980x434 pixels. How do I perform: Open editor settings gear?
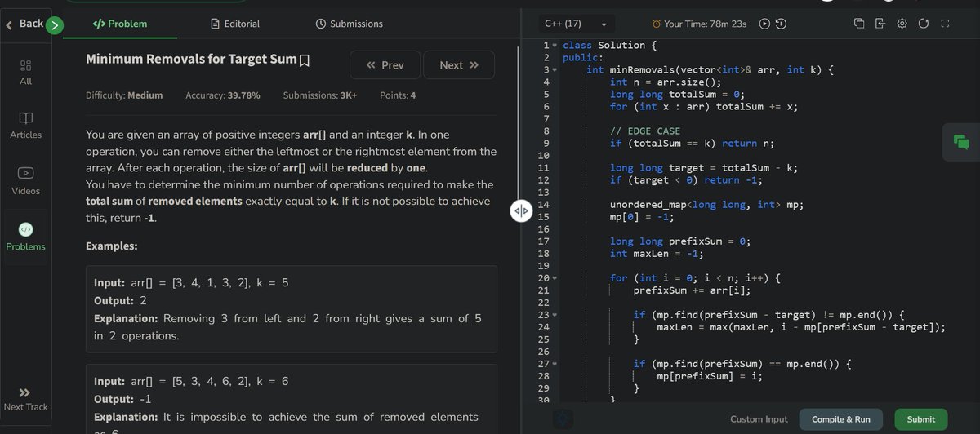click(902, 24)
